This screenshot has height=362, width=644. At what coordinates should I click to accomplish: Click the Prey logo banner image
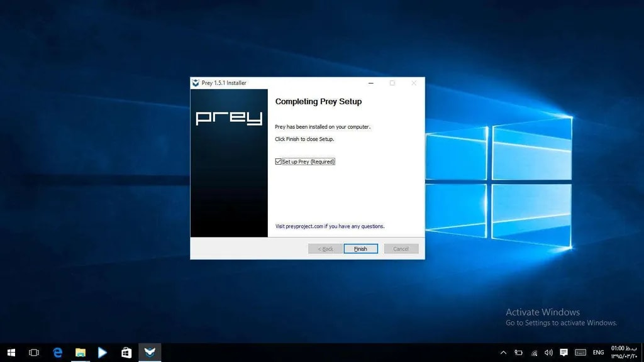(229, 163)
